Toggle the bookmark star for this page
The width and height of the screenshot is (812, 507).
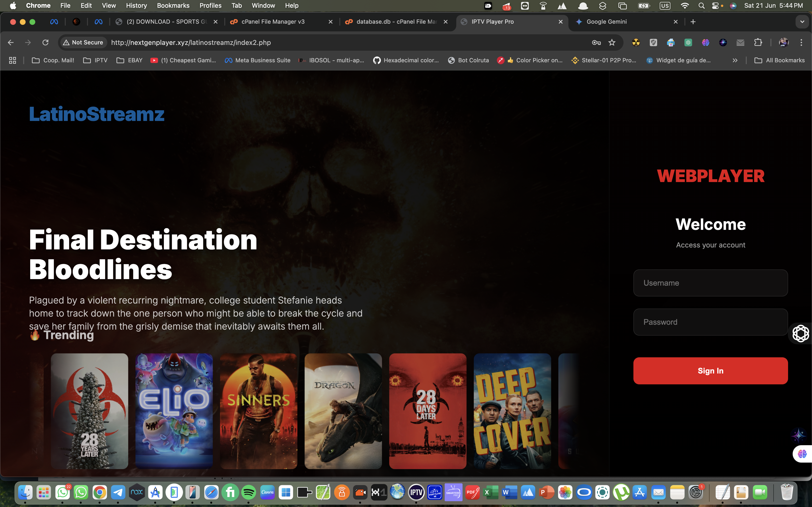(x=612, y=42)
